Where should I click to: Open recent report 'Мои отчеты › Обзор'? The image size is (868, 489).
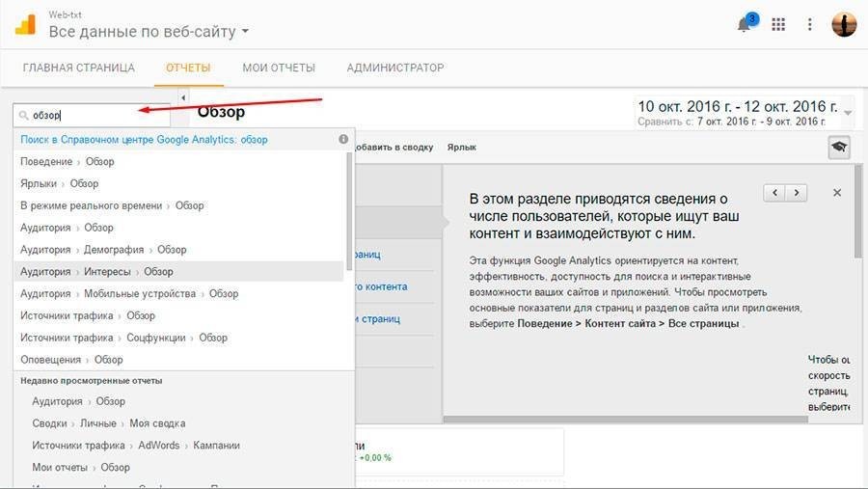(81, 468)
